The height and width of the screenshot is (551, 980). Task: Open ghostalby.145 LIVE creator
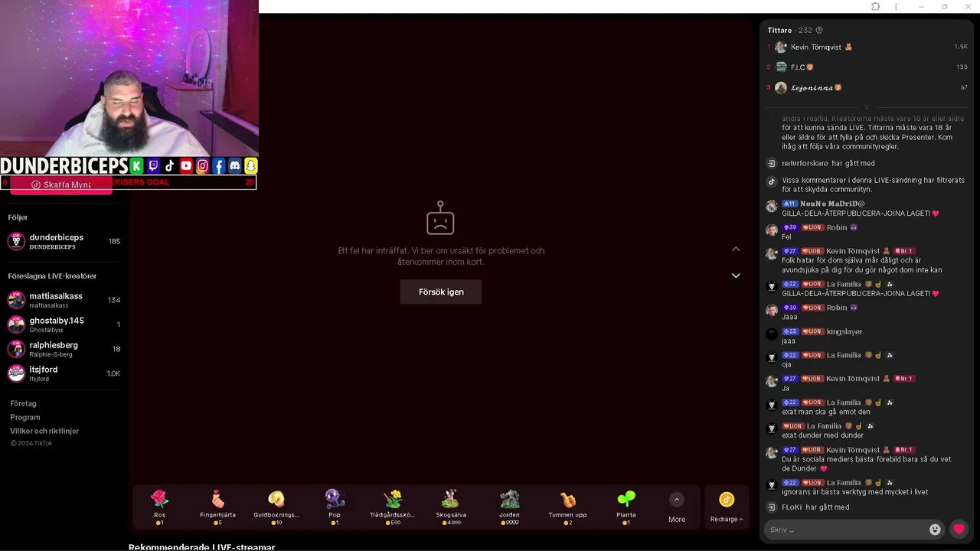pyautogui.click(x=64, y=324)
